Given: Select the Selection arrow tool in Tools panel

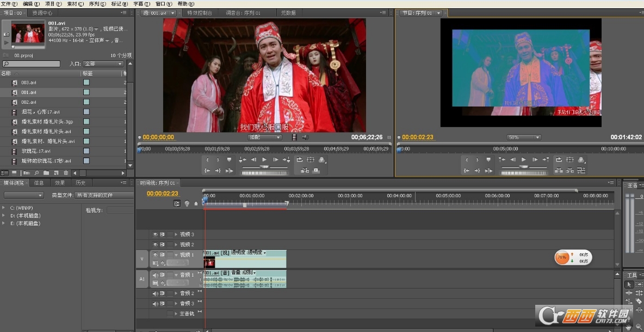Looking at the screenshot, I should point(629,284).
